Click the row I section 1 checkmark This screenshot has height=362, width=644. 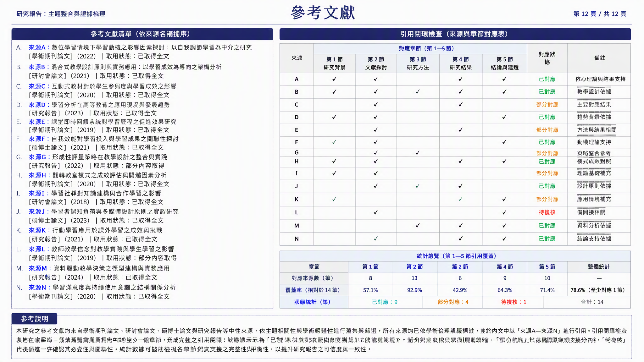334,173
